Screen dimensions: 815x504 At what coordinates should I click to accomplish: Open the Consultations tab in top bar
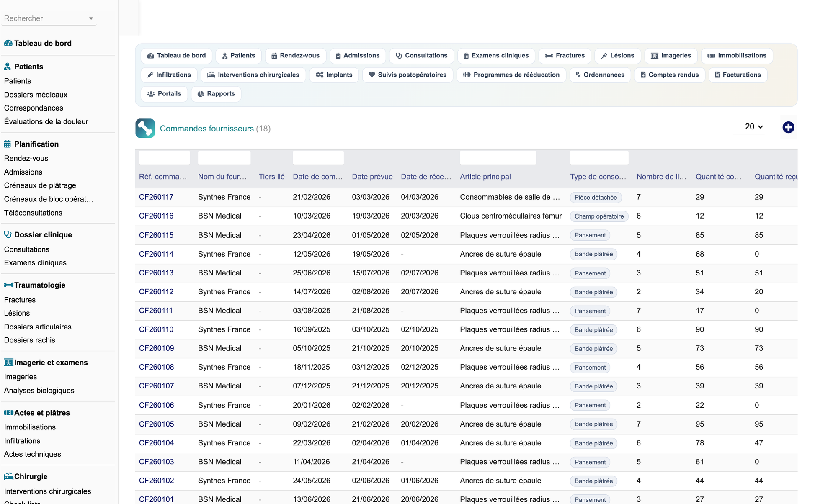tap(421, 56)
